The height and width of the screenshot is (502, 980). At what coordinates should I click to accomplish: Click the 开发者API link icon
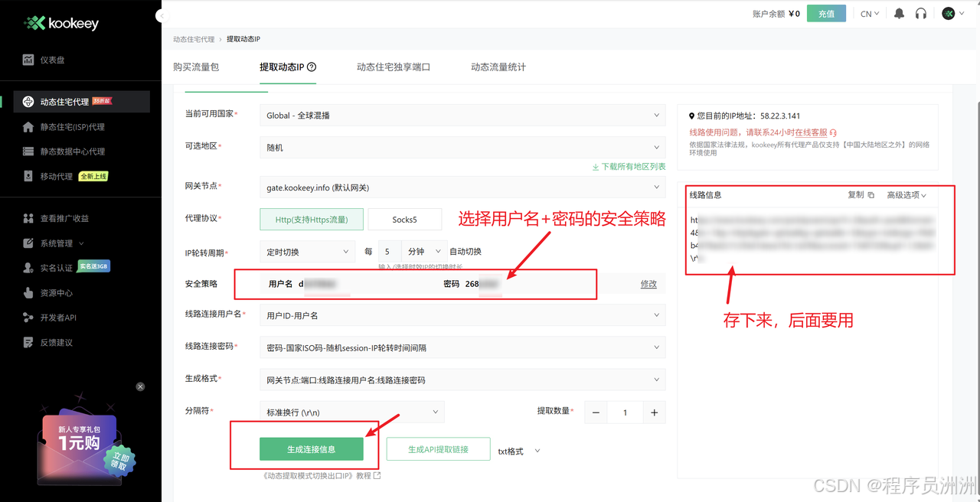coord(28,318)
